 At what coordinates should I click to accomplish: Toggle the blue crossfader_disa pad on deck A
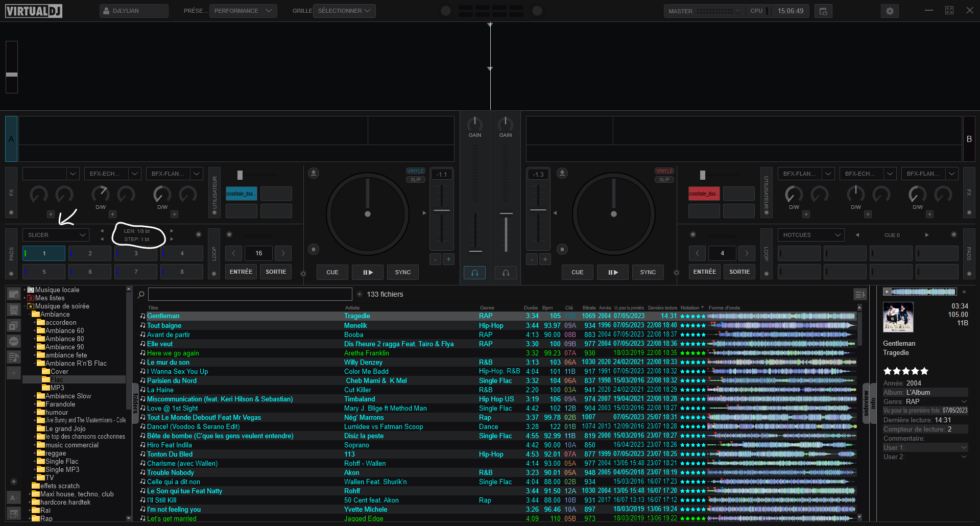click(x=242, y=194)
